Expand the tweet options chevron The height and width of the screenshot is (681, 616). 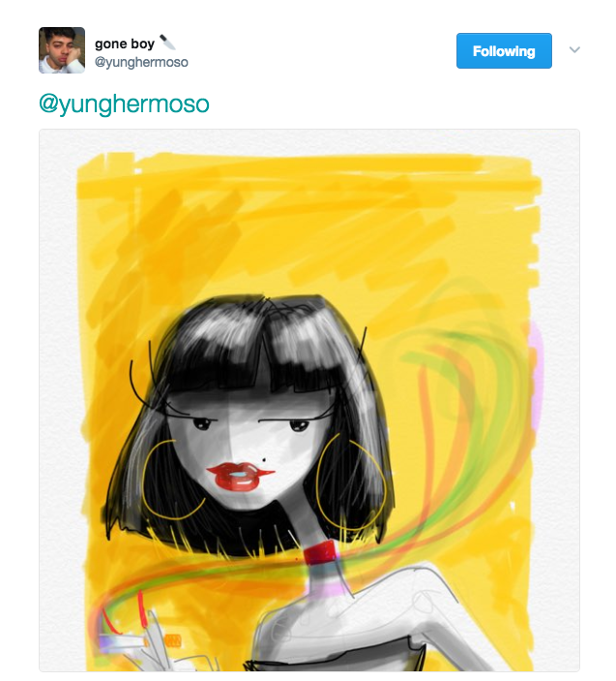574,49
